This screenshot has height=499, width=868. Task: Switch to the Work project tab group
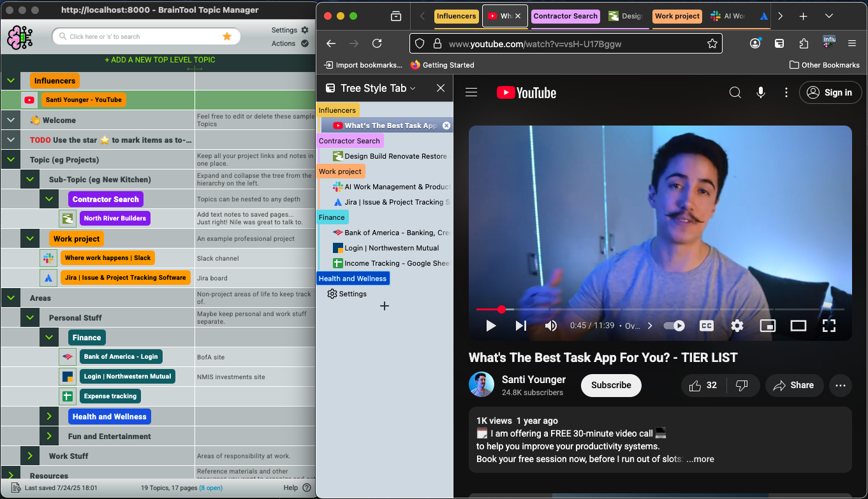[x=677, y=16]
